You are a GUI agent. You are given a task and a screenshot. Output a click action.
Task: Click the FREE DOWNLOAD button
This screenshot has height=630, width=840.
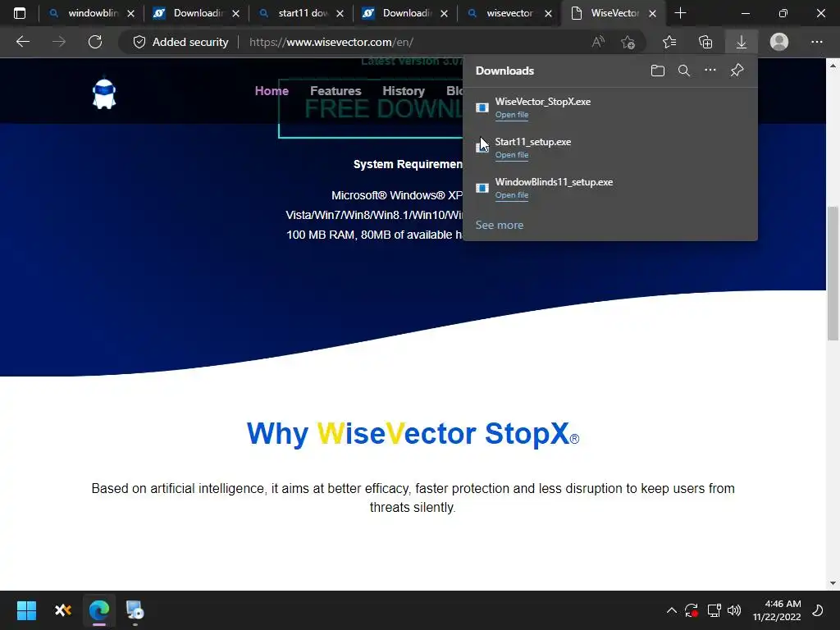click(x=371, y=109)
